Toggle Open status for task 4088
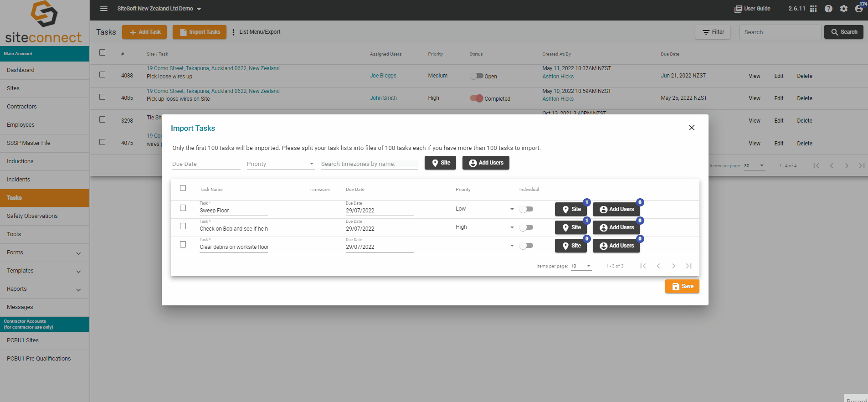This screenshot has height=402, width=868. click(x=477, y=76)
